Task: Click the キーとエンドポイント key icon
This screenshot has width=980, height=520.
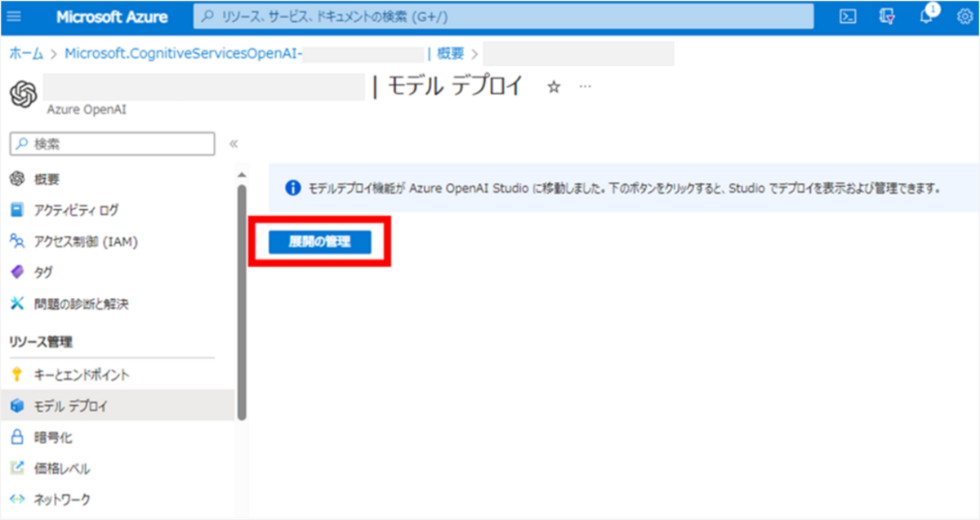Action: point(17,375)
